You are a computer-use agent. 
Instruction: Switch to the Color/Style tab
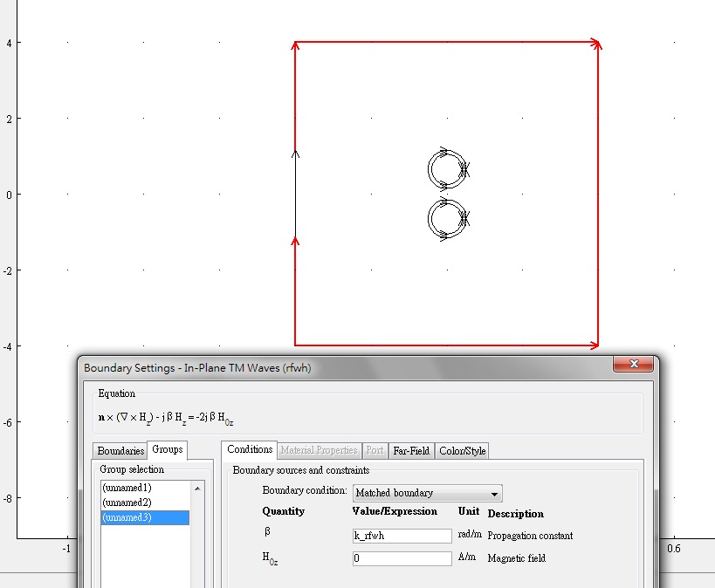(463, 451)
